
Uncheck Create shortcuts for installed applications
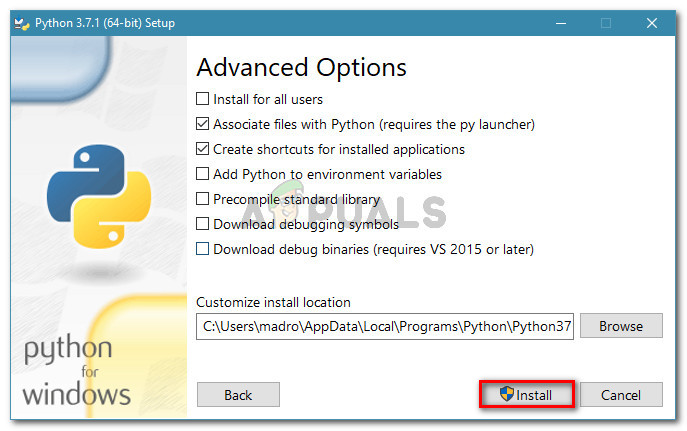pos(202,148)
